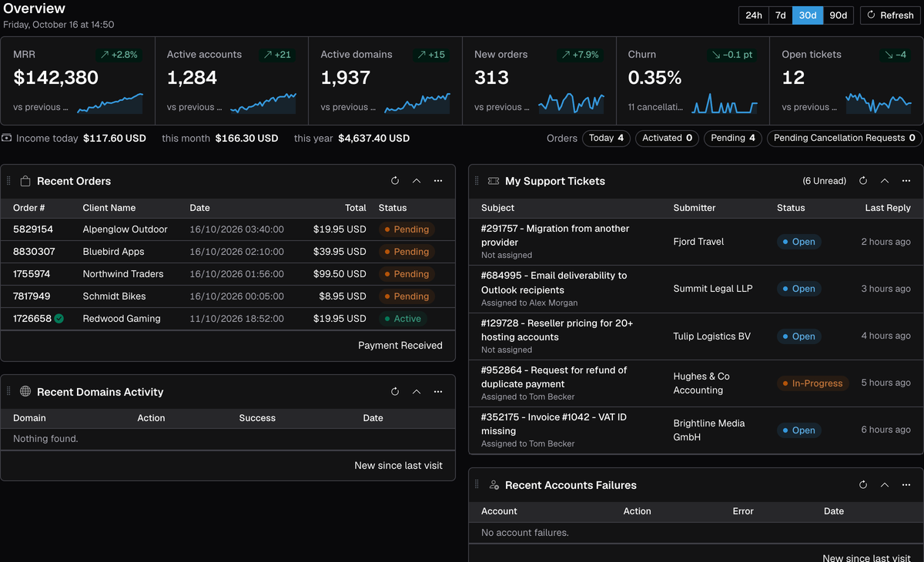
Task: Click the Pending status for Alpenglow Outdoor
Action: pyautogui.click(x=407, y=229)
